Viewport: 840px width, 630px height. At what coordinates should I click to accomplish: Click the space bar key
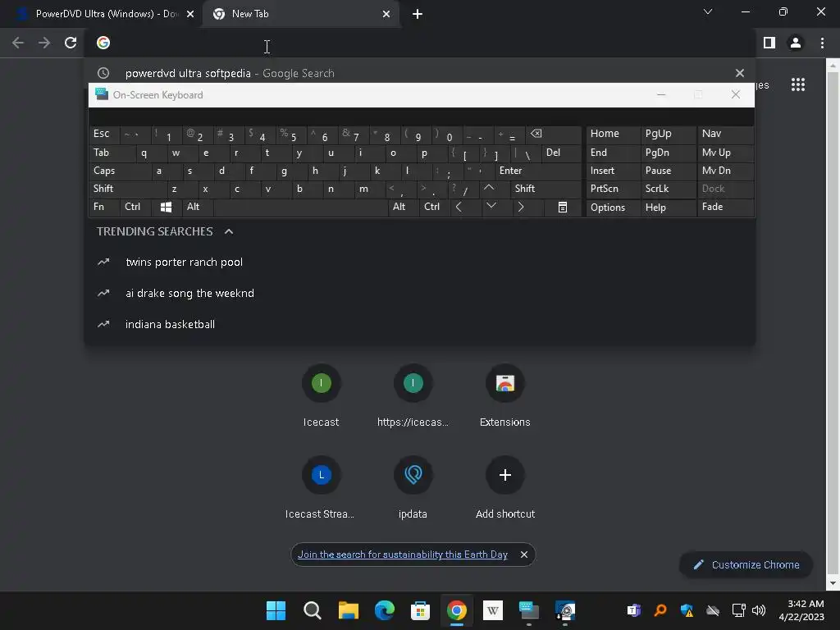click(300, 207)
